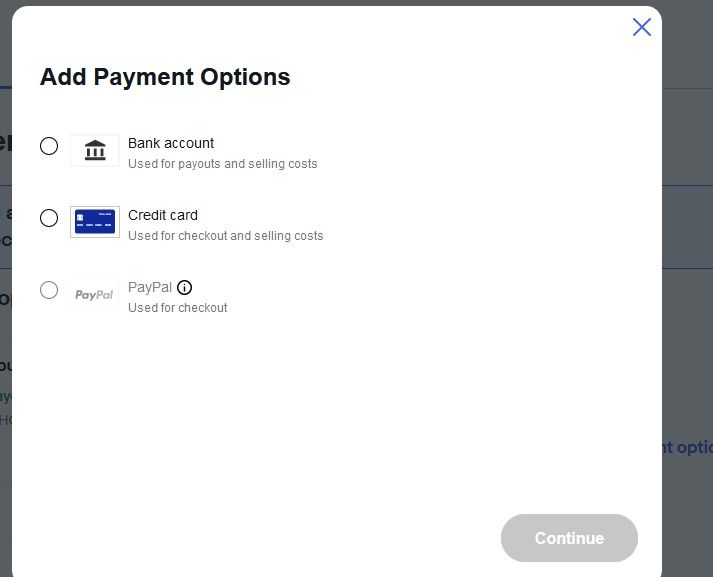Screen dimensions: 713x577
Task: Click "Used for checkout and selling costs" description
Action: click(x=225, y=236)
